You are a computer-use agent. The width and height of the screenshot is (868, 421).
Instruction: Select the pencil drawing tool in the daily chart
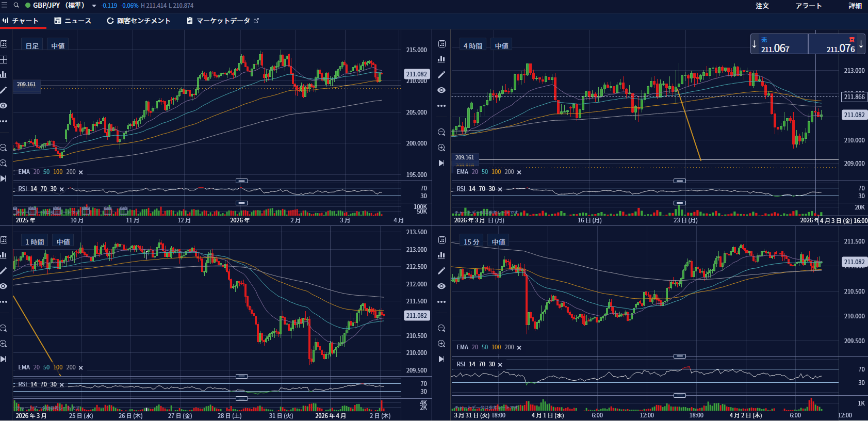click(x=4, y=90)
